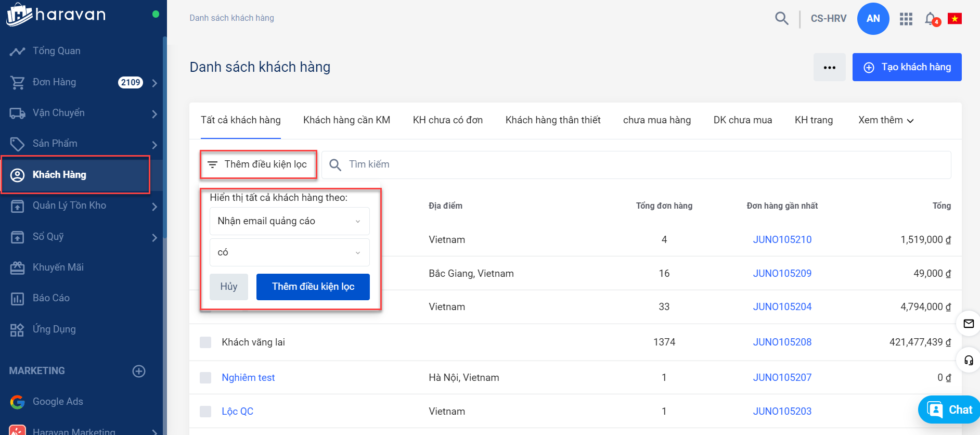Click the Vietnam flag language icon
The width and height of the screenshot is (980, 435).
(955, 19)
